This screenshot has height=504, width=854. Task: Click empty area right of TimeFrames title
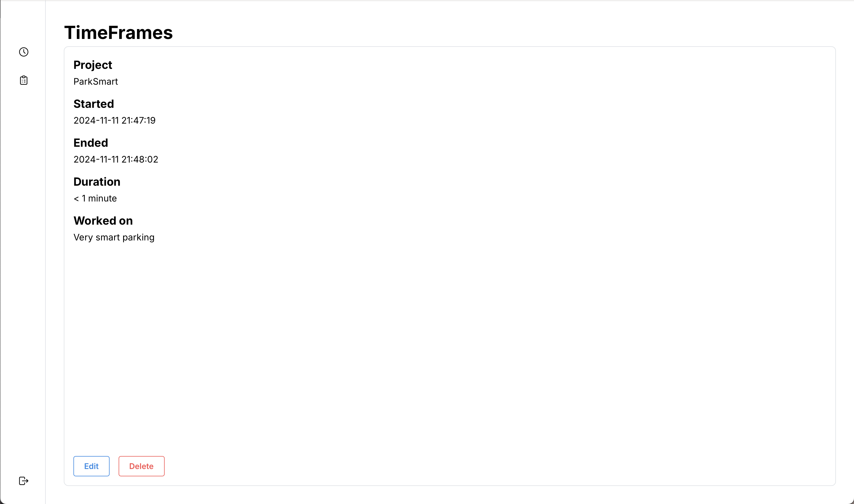pos(503,33)
